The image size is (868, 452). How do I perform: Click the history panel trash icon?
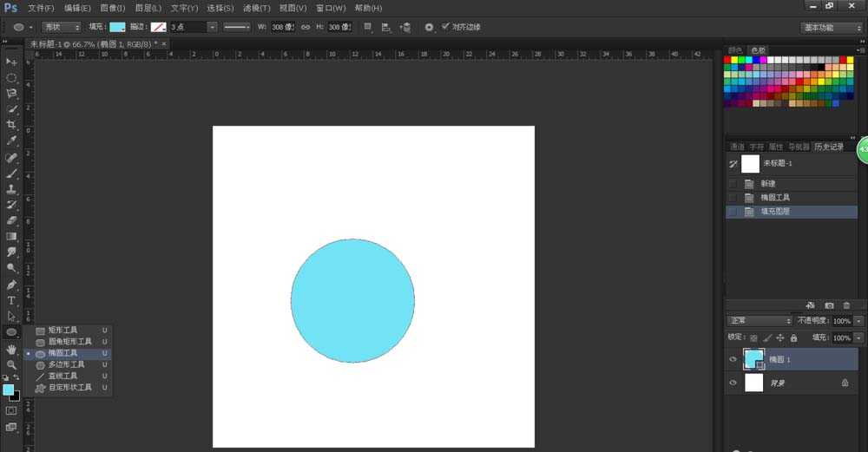click(846, 305)
